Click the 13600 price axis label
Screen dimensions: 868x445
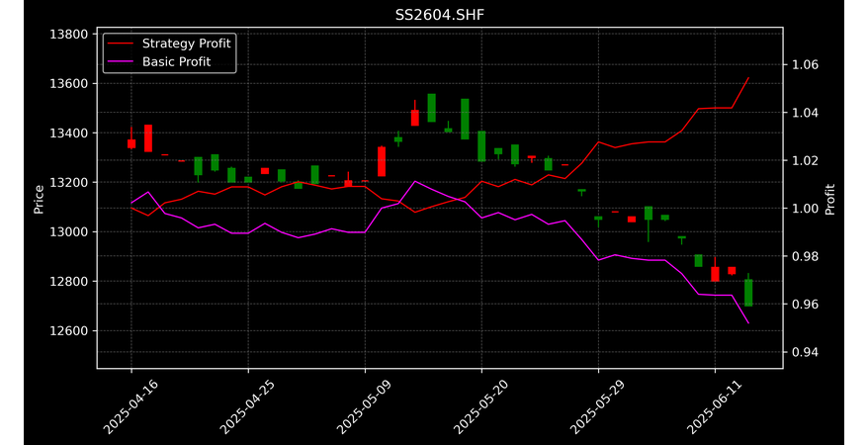click(x=68, y=84)
